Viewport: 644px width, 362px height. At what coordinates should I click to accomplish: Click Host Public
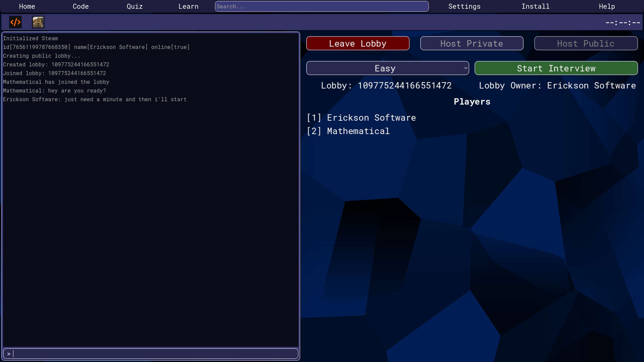point(586,43)
